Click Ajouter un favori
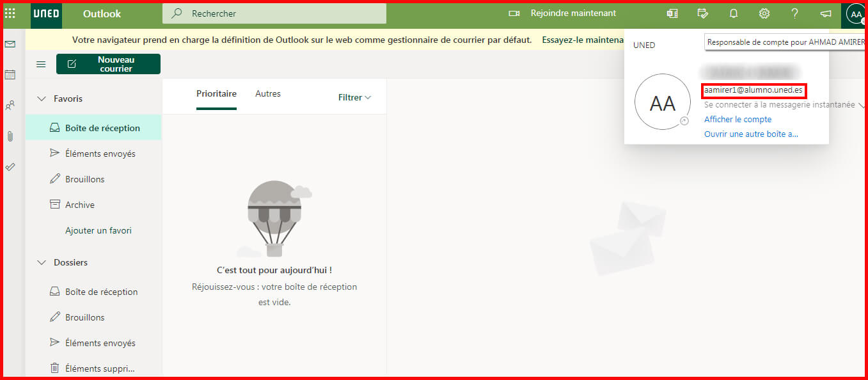 click(99, 230)
